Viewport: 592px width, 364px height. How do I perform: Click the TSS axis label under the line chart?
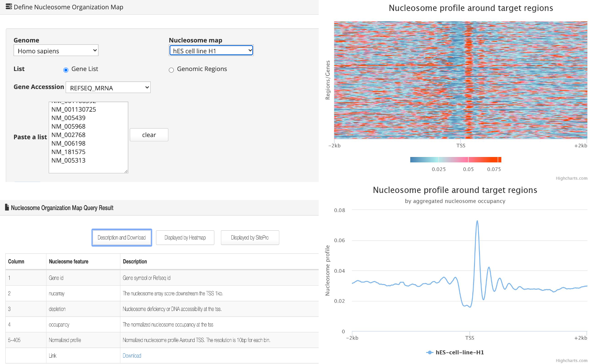click(470, 338)
